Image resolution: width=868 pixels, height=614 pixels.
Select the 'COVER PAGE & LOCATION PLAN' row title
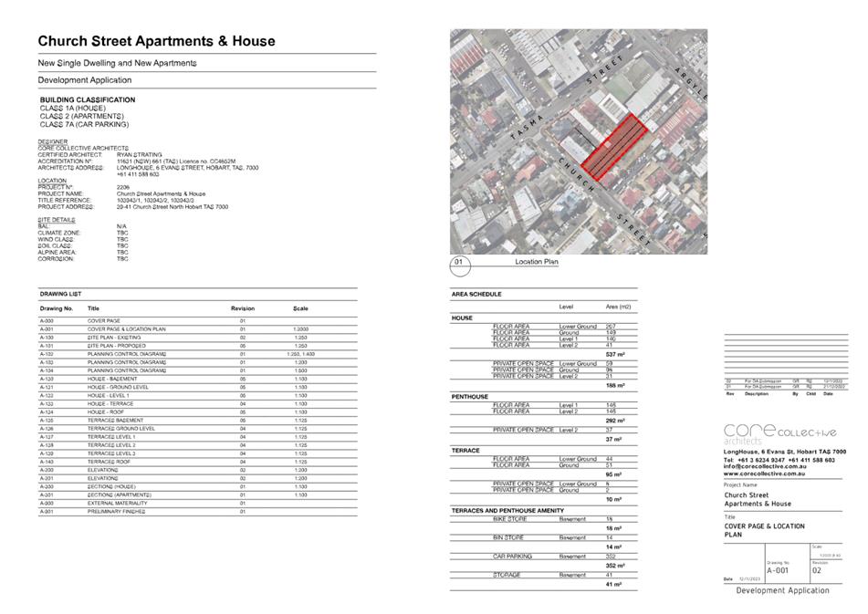click(126, 329)
